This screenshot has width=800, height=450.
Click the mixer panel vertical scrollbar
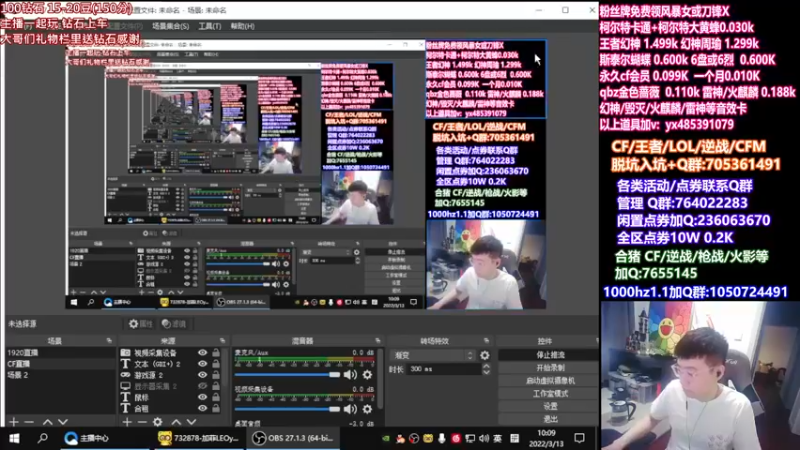[381, 380]
